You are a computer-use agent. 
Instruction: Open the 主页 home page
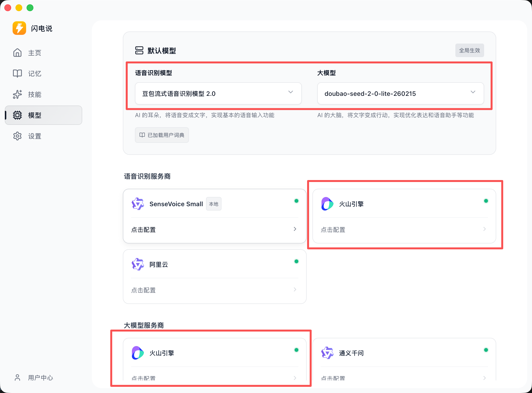[44, 53]
